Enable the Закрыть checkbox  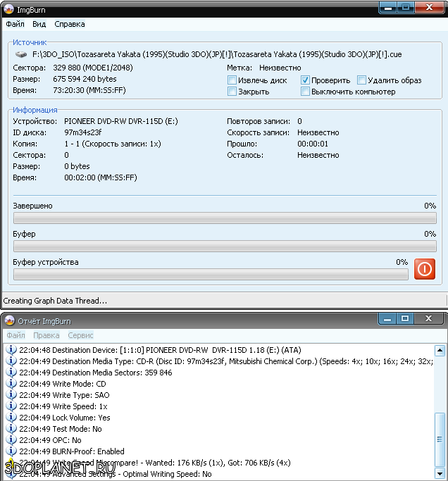pos(232,92)
